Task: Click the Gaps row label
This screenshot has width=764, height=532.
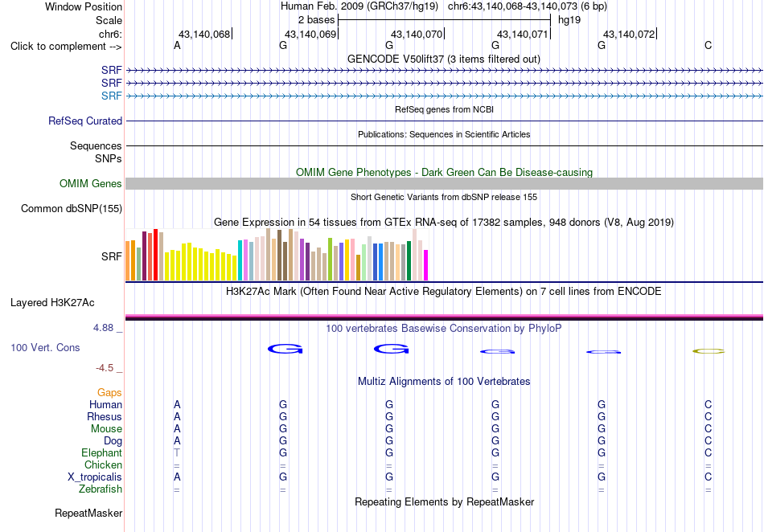Action: 109,392
